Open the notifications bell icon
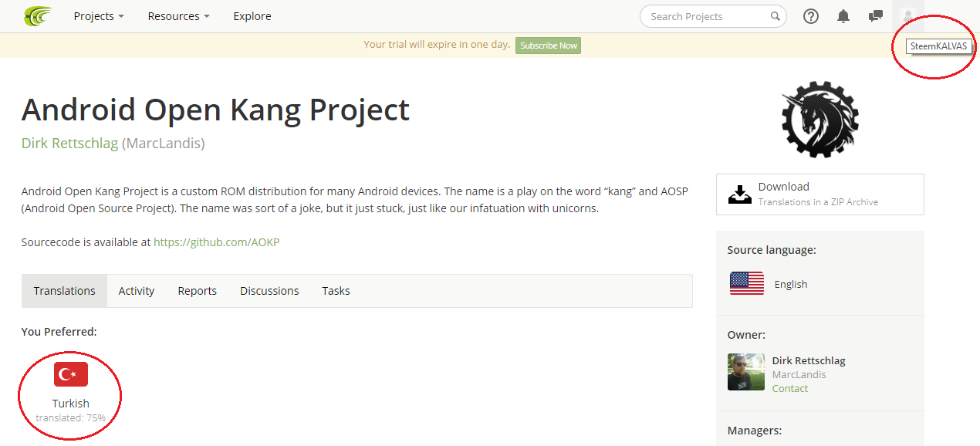 [843, 16]
